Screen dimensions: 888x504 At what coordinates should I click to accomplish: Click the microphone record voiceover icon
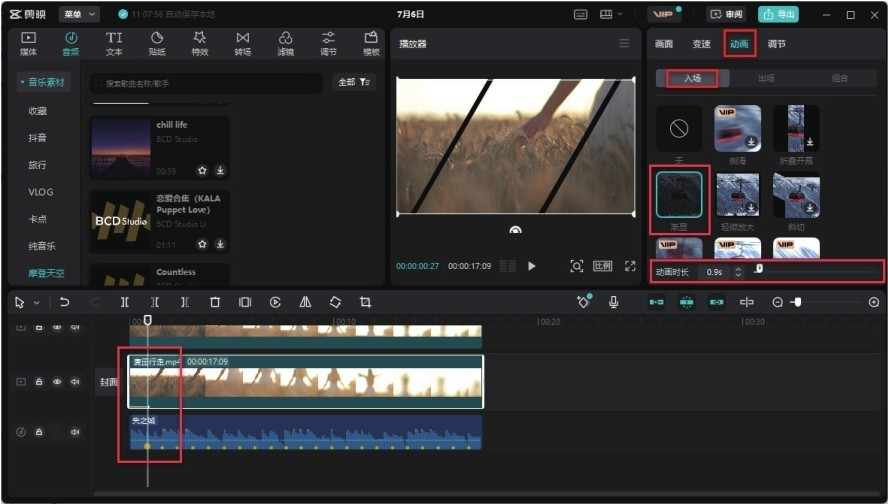(x=613, y=302)
